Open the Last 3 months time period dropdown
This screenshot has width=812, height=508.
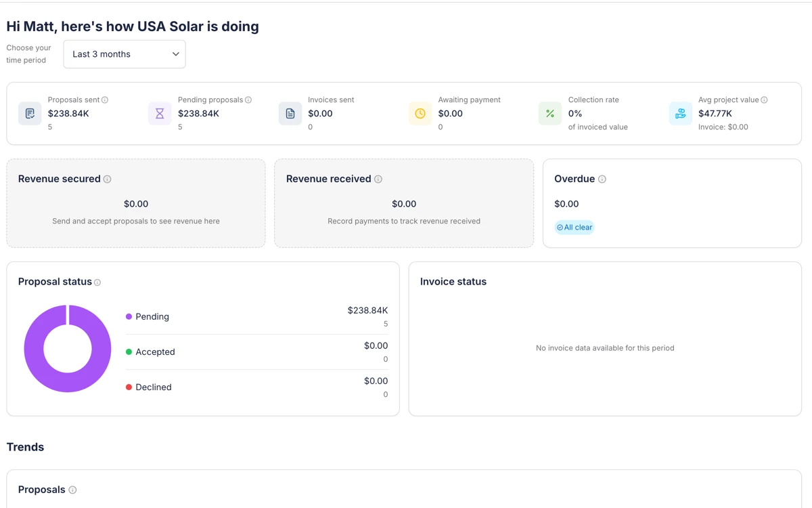125,54
